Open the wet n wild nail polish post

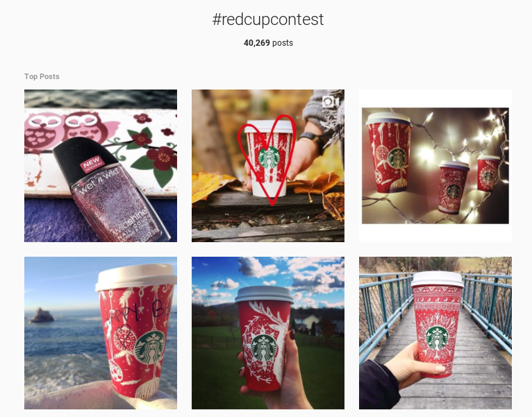coord(101,166)
